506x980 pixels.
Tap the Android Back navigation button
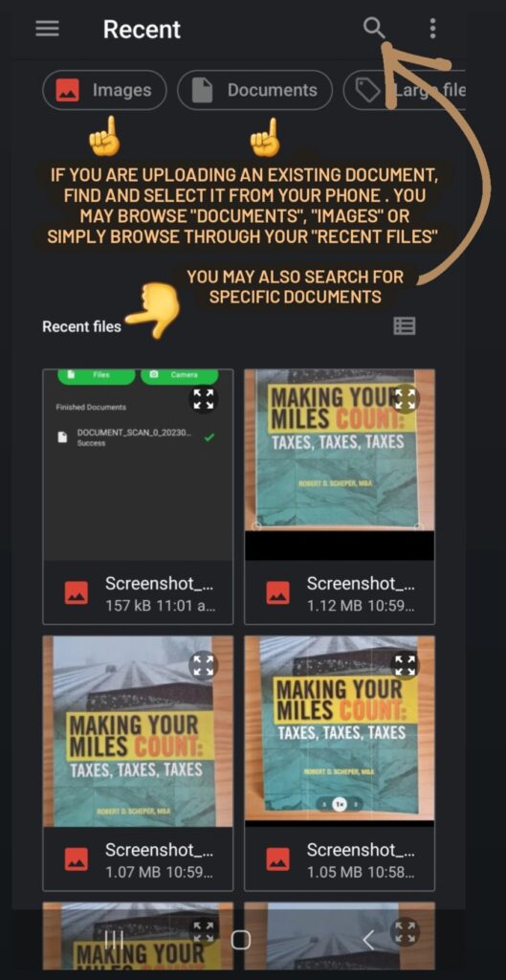[x=368, y=940]
